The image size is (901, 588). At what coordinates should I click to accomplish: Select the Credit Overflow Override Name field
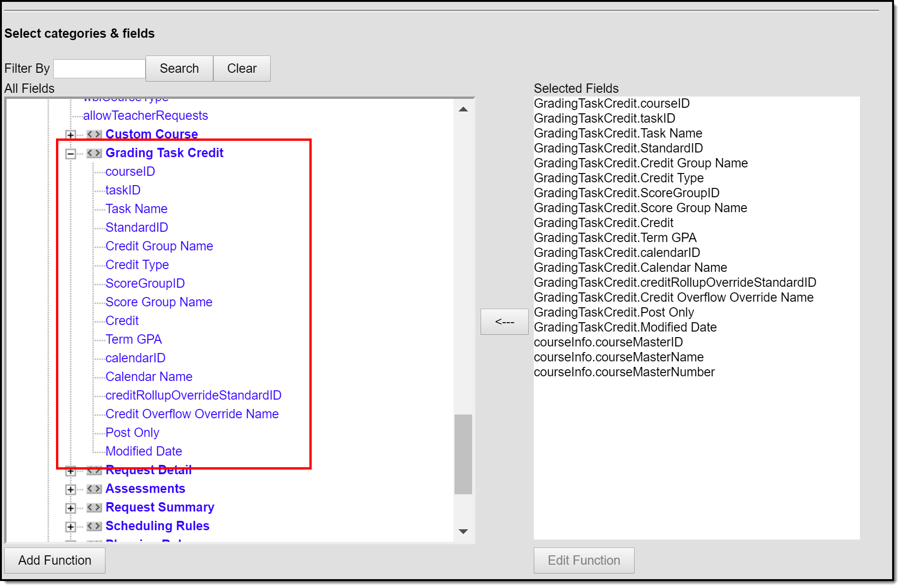pos(192,414)
